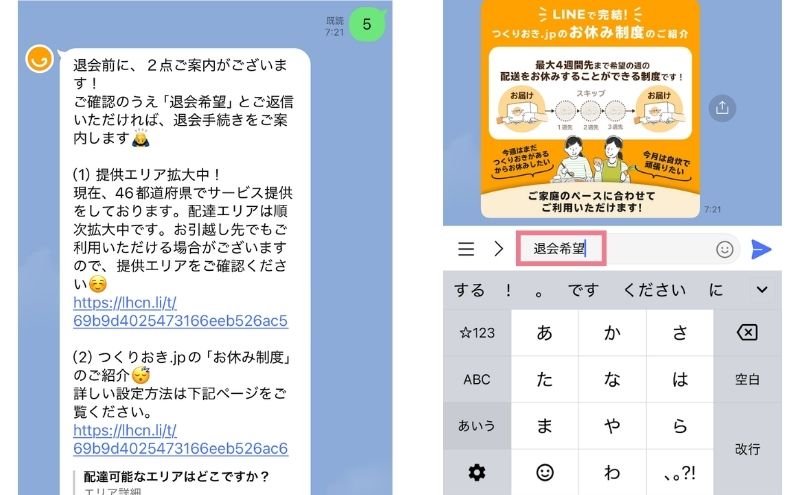Tap the share icon next to the image
The width and height of the screenshot is (800, 495).
[723, 108]
